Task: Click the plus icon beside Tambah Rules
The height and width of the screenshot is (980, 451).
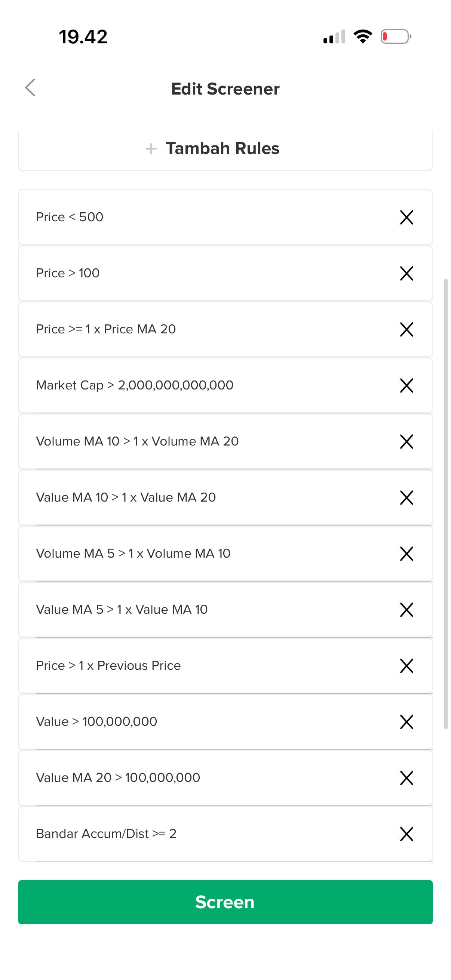Action: [x=151, y=149]
